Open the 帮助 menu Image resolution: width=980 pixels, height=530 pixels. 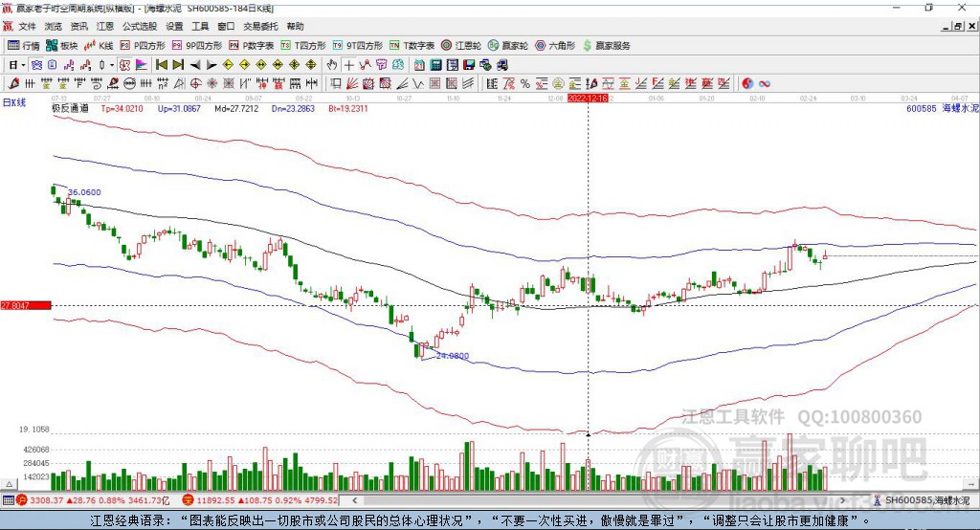pos(295,26)
